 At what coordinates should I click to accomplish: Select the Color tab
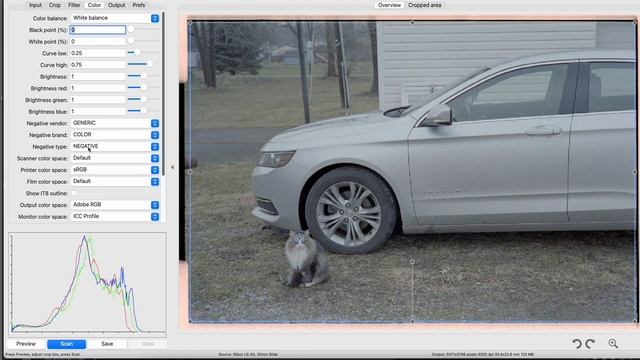[x=94, y=5]
